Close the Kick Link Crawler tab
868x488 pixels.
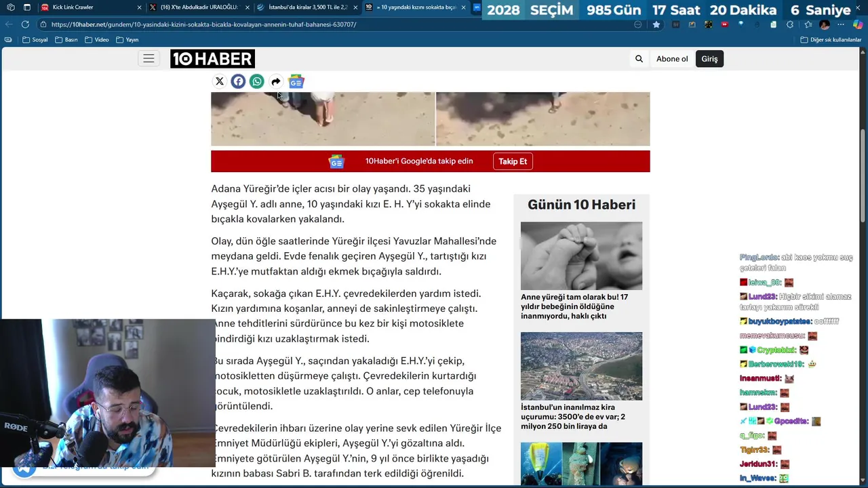[x=140, y=7]
